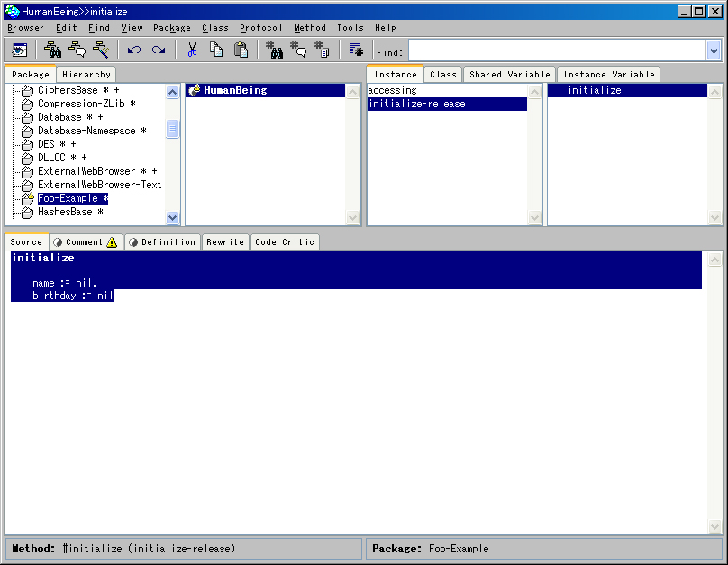Open the Find combo box dropdown arrow

click(714, 51)
